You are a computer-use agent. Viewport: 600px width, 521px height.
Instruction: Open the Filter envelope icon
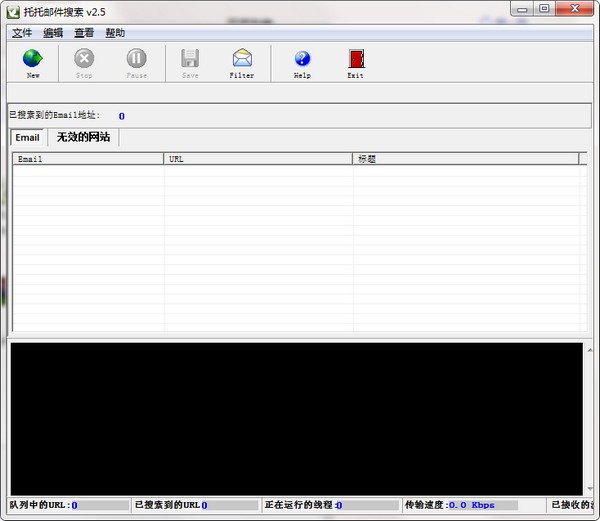point(242,59)
